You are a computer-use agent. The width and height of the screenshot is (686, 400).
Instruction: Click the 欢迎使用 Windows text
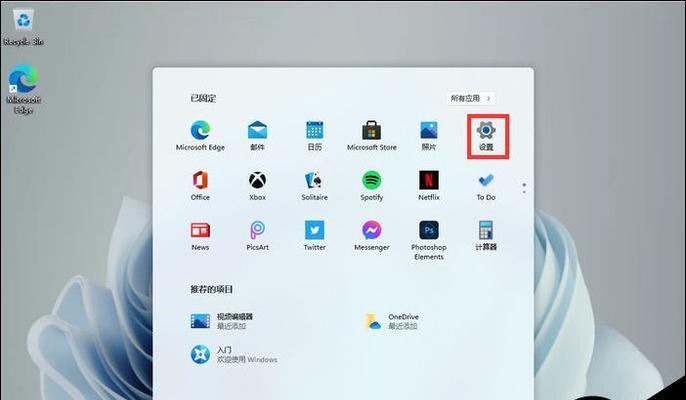[247, 360]
